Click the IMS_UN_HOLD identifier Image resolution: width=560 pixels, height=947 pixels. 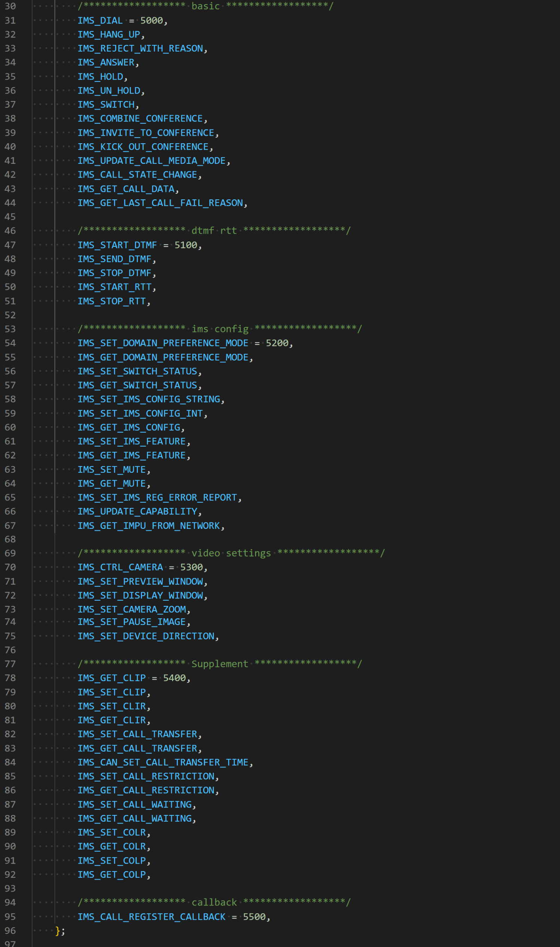[x=109, y=91]
